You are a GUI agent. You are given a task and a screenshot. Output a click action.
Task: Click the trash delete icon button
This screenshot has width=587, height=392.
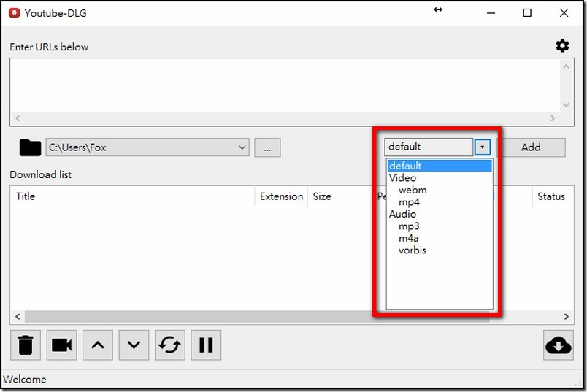coord(26,345)
